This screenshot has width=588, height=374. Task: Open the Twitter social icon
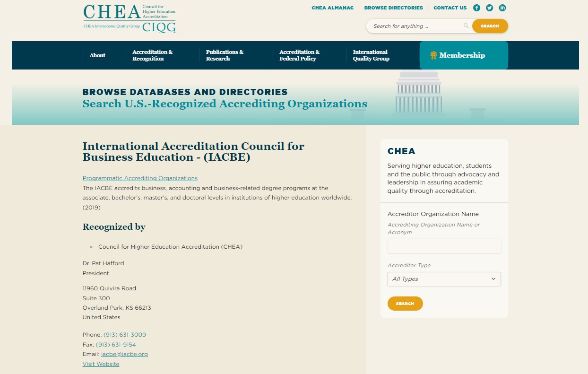(489, 8)
